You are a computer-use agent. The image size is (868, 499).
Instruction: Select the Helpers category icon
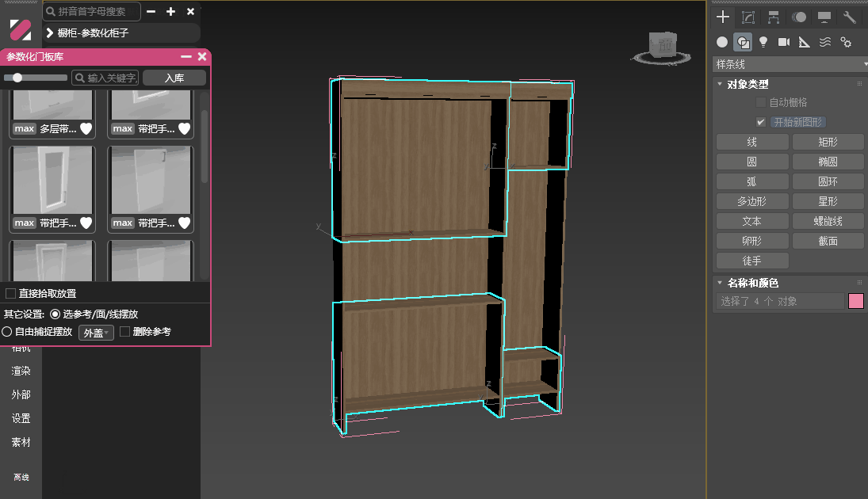click(x=805, y=42)
